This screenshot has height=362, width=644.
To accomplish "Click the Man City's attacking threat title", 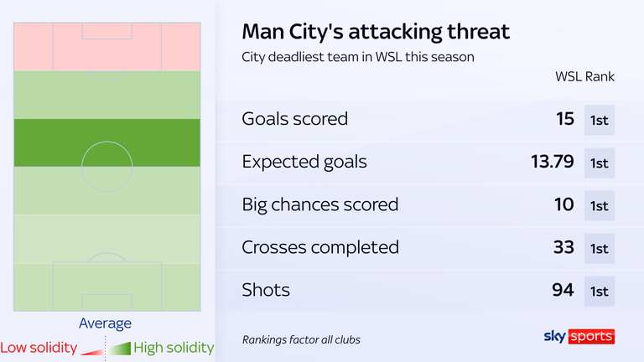I will click(x=375, y=33).
